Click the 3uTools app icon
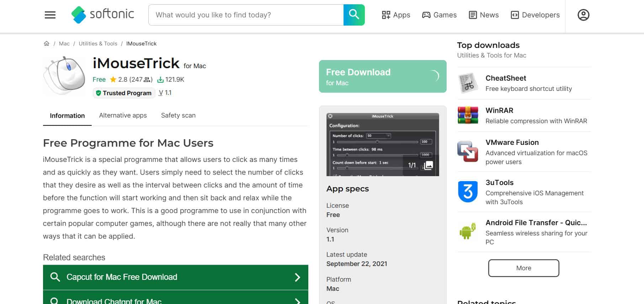Viewport: 644px width, 304px height. pos(468,192)
